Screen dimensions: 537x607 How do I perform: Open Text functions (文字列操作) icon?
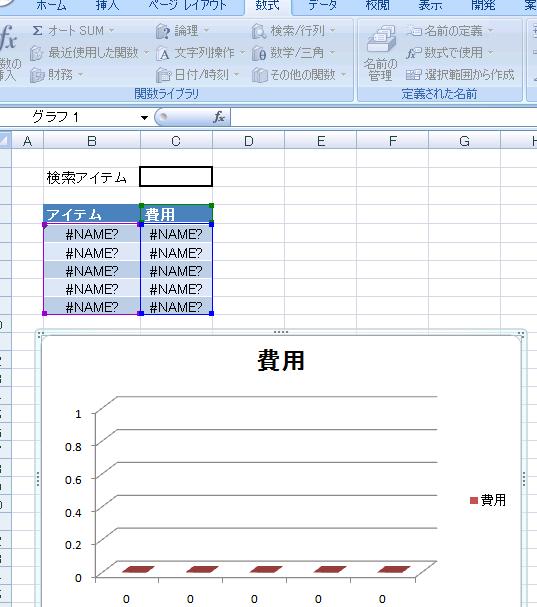click(163, 53)
